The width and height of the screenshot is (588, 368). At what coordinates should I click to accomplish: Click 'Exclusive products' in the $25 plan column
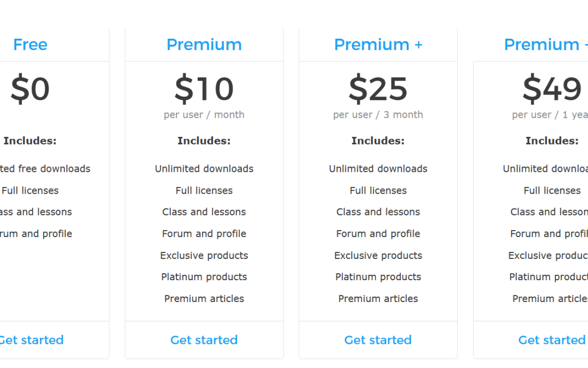[378, 255]
